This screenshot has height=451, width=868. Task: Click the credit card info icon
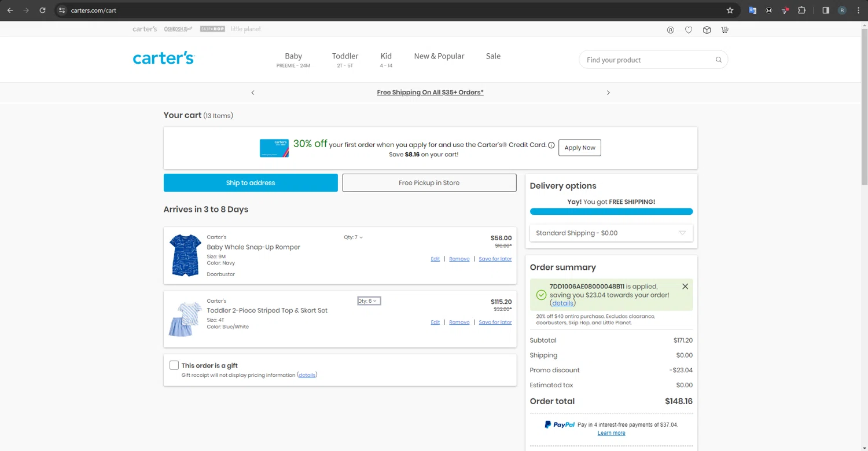pos(551,145)
